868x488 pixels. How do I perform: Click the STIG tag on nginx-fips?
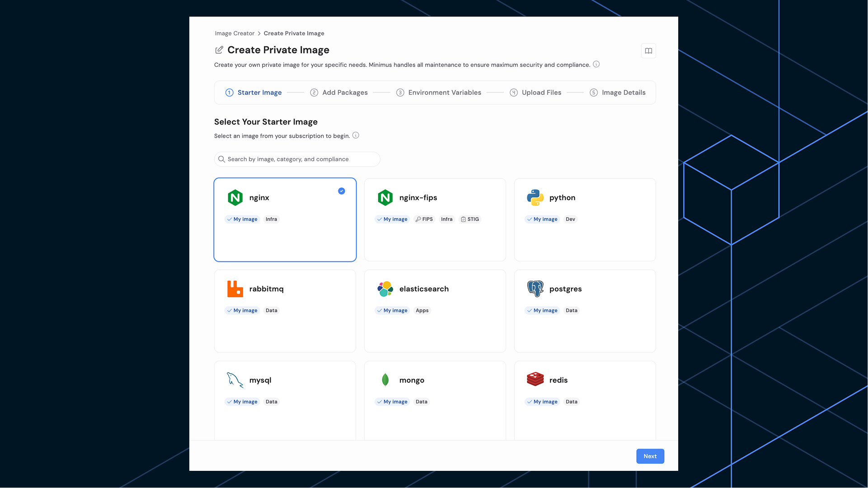coord(469,219)
